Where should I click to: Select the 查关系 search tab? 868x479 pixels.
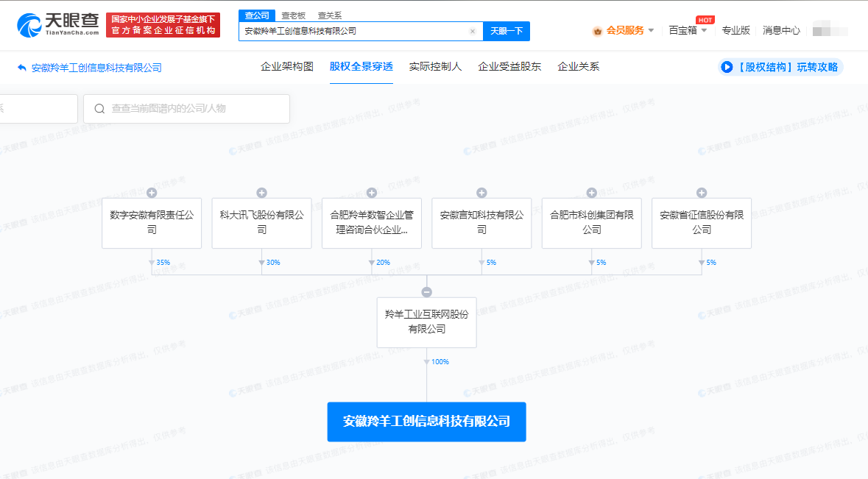pyautogui.click(x=330, y=15)
